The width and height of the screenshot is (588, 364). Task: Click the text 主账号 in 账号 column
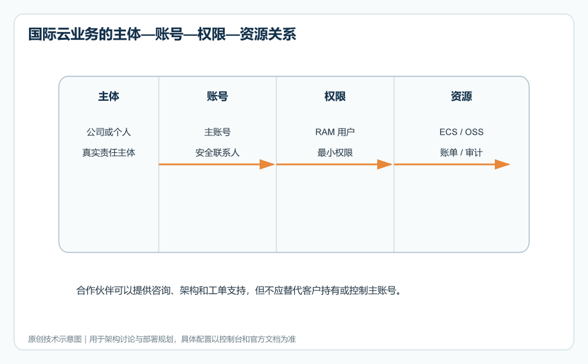pyautogui.click(x=217, y=132)
